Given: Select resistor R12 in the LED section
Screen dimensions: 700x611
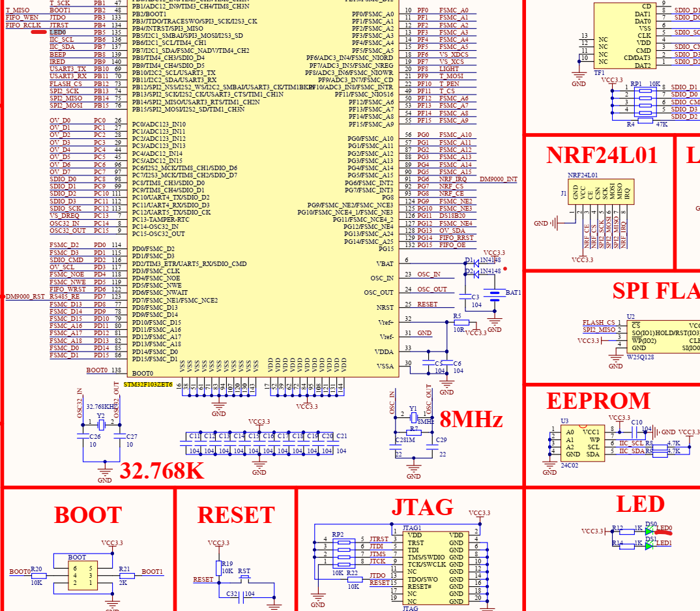Looking at the screenshot, I should [627, 531].
